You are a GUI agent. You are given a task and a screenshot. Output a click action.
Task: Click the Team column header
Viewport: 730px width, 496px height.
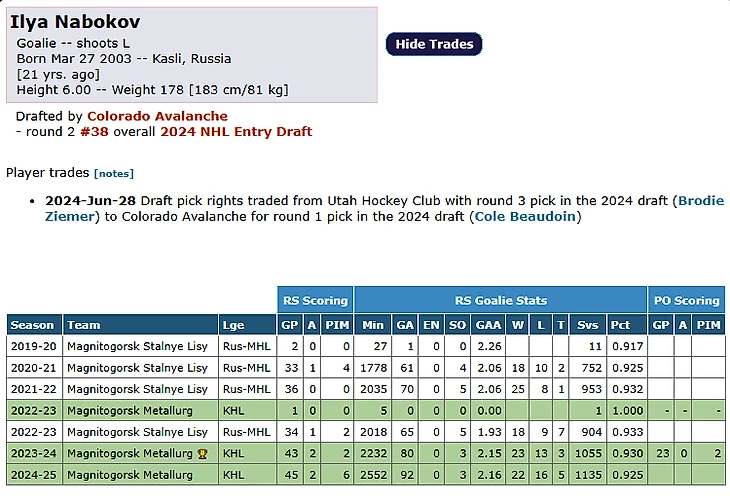pos(83,324)
